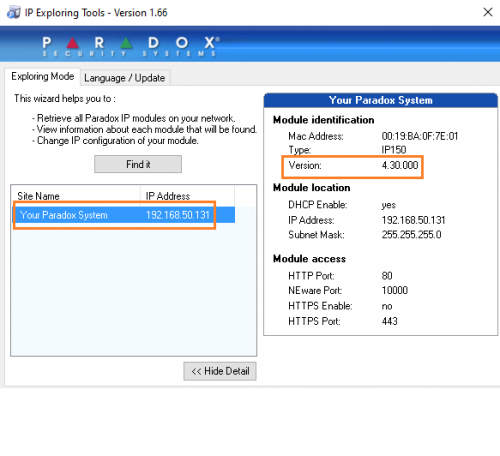Click the This wizard helps you to text
Viewport: 500px width, 456px height.
point(65,99)
